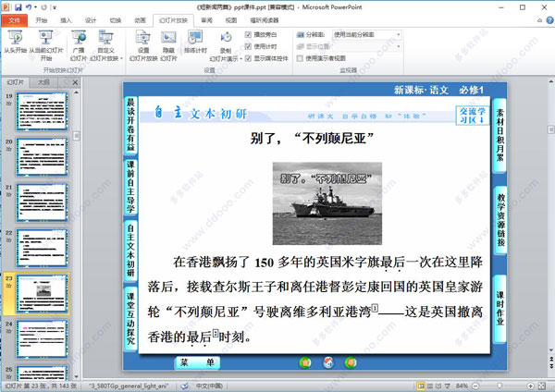Screen dimensions: 555x392
Task: Open the Broadcast Slide Show (广播幻灯片) tool
Action: pos(79,45)
